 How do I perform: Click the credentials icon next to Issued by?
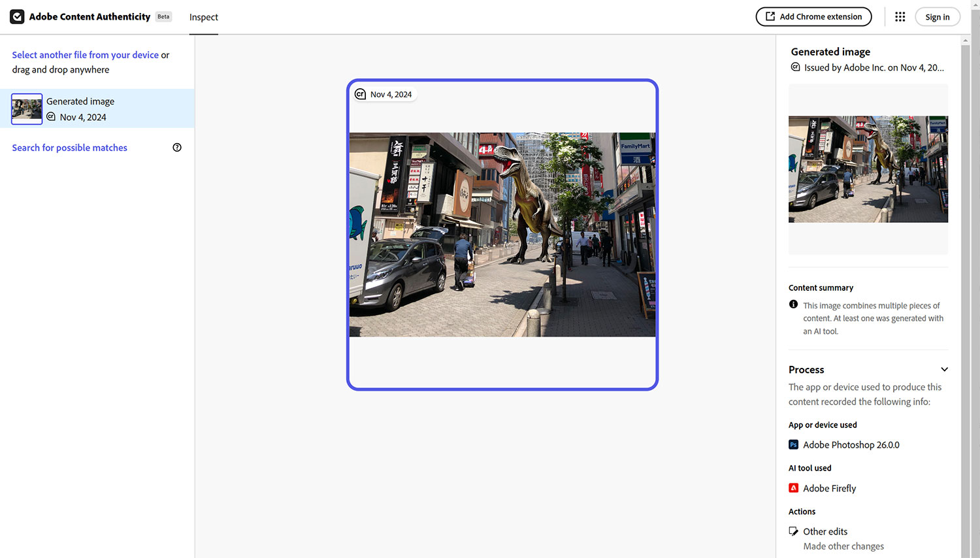(795, 67)
